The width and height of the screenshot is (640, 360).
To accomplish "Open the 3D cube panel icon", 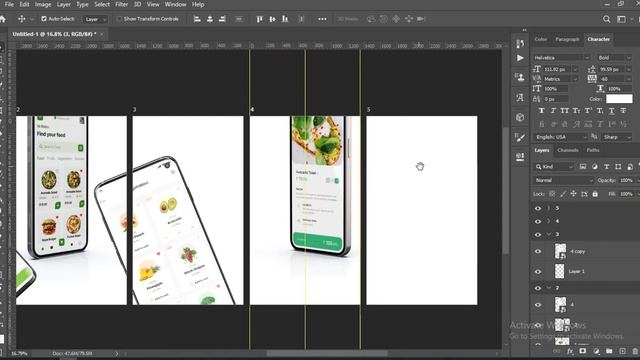I will (520, 117).
